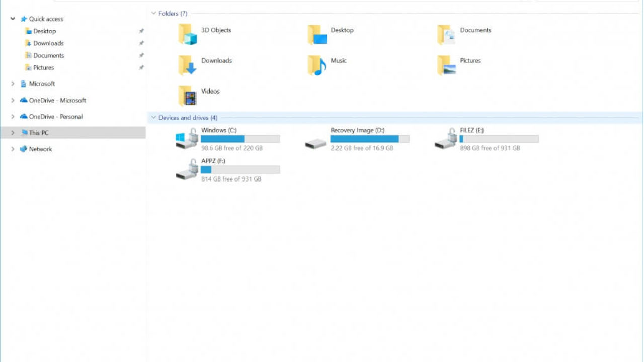Viewport: 644px width, 362px height.
Task: Click the "3D Objects" folder name
Action: click(216, 30)
